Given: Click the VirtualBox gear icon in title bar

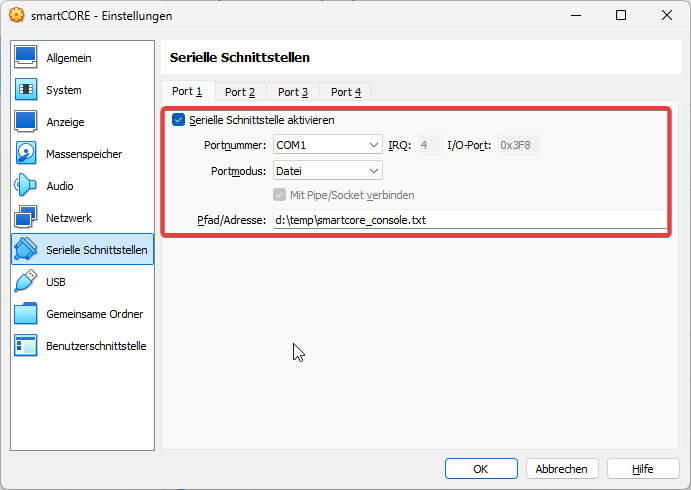Looking at the screenshot, I should click(17, 15).
